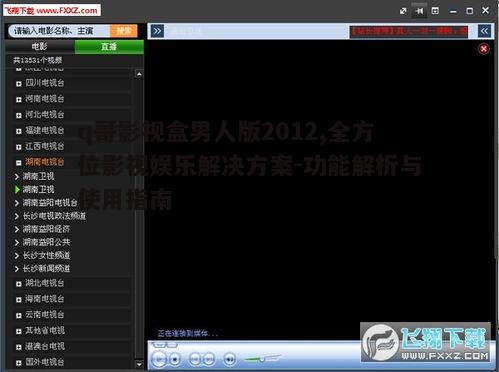499x372 pixels.
Task: Expand the 其他省电视 group
Action: pyautogui.click(x=19, y=331)
